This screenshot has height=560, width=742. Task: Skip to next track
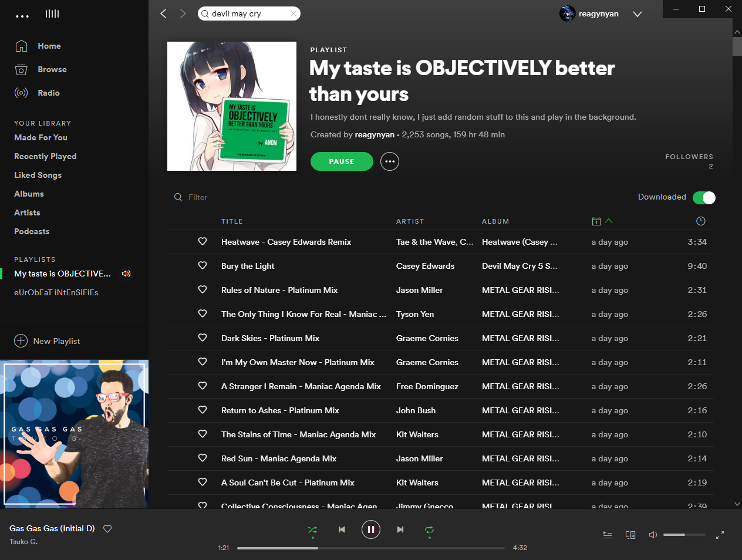click(400, 529)
